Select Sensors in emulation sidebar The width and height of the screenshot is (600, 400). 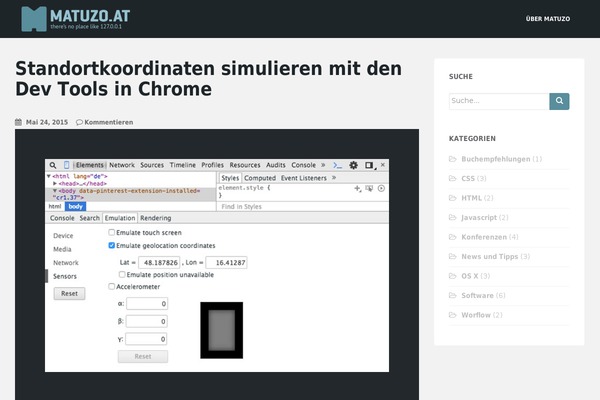tap(65, 276)
